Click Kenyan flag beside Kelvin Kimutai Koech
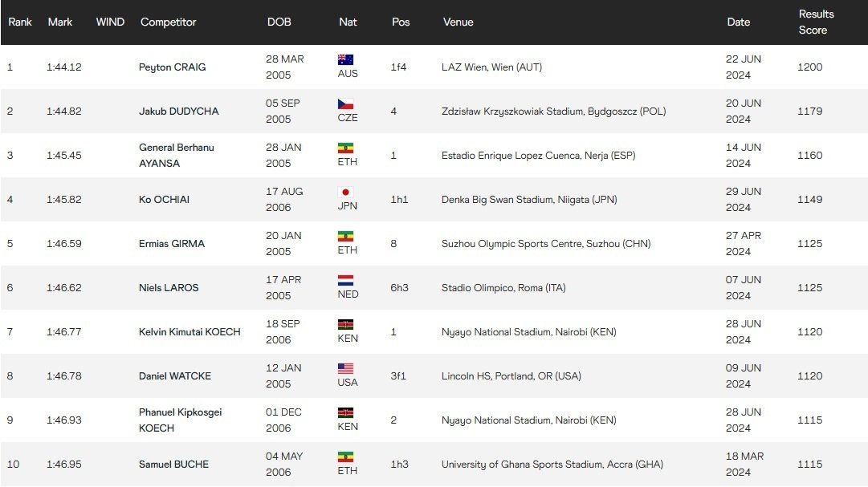Viewport: 868px width, 487px height. pyautogui.click(x=346, y=324)
